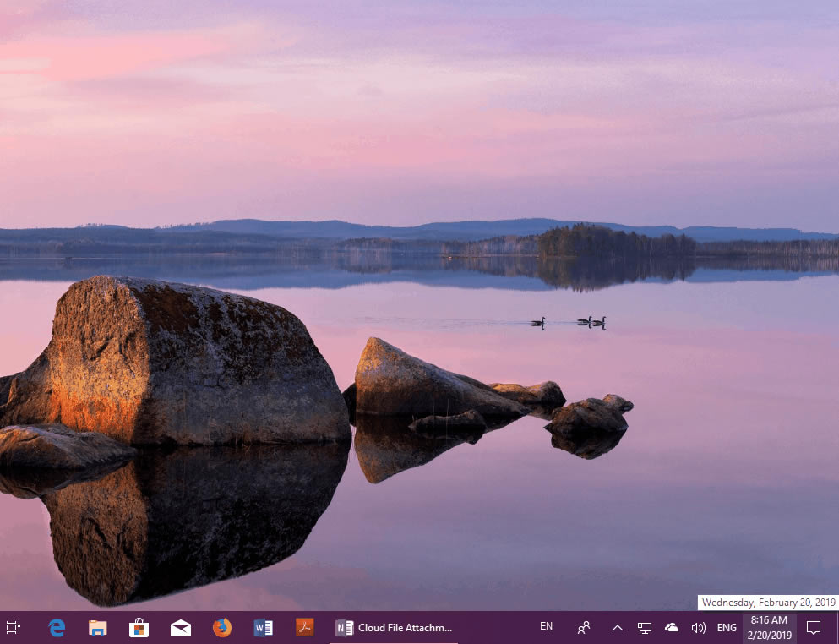Open input options via the ENG indicator
Screen dimensions: 839x644
727,628
